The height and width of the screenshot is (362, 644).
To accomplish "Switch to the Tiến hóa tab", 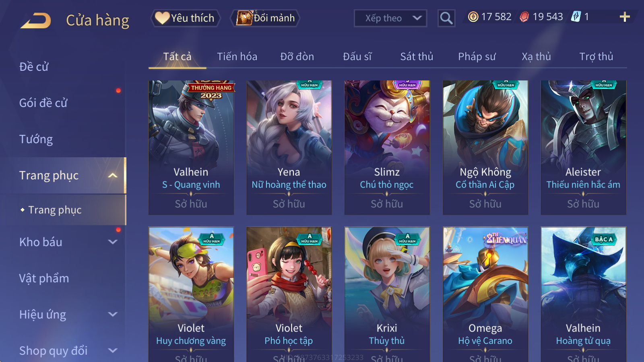I will [237, 57].
